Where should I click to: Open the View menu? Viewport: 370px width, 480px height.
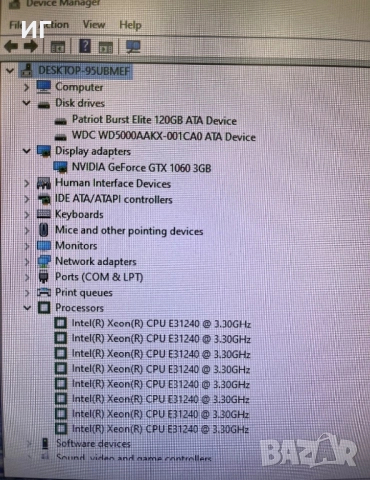(x=94, y=24)
